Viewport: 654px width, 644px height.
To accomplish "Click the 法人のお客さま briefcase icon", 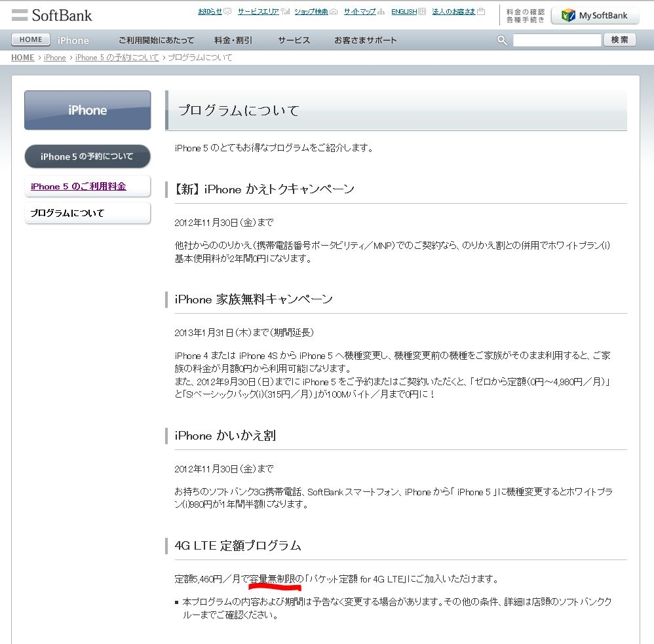I will 481,12.
